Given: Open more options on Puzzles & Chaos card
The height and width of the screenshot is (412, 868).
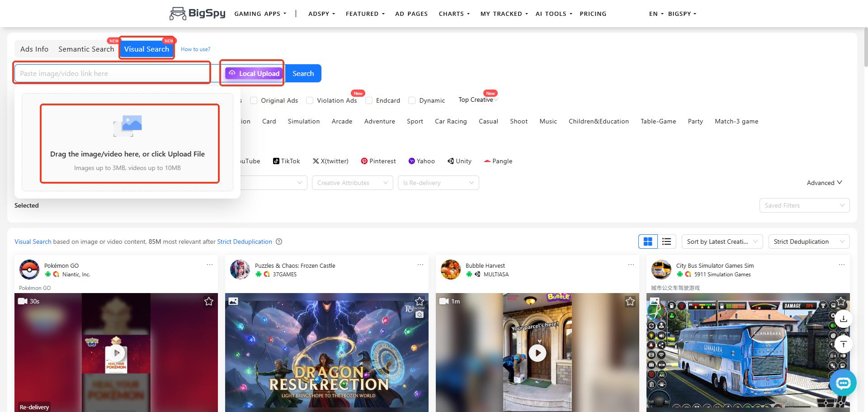Looking at the screenshot, I should tap(420, 265).
